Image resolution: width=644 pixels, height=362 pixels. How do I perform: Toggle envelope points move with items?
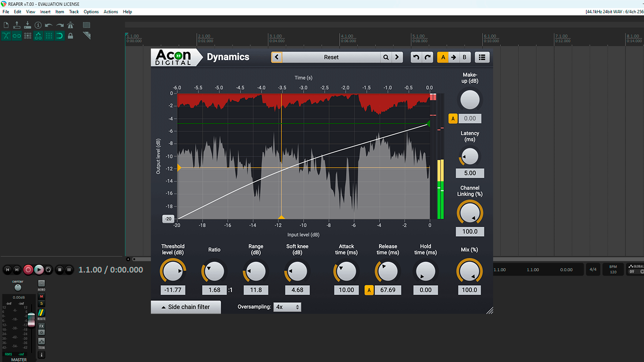(38, 36)
